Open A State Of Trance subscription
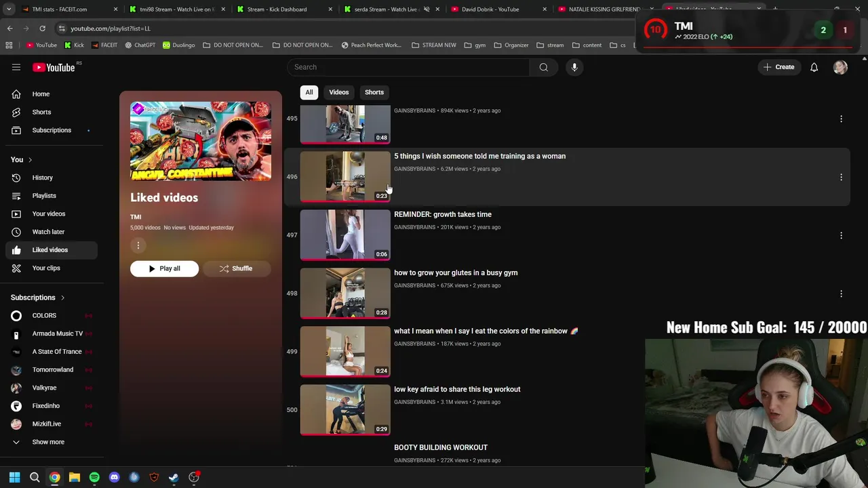868x488 pixels. (x=52, y=352)
